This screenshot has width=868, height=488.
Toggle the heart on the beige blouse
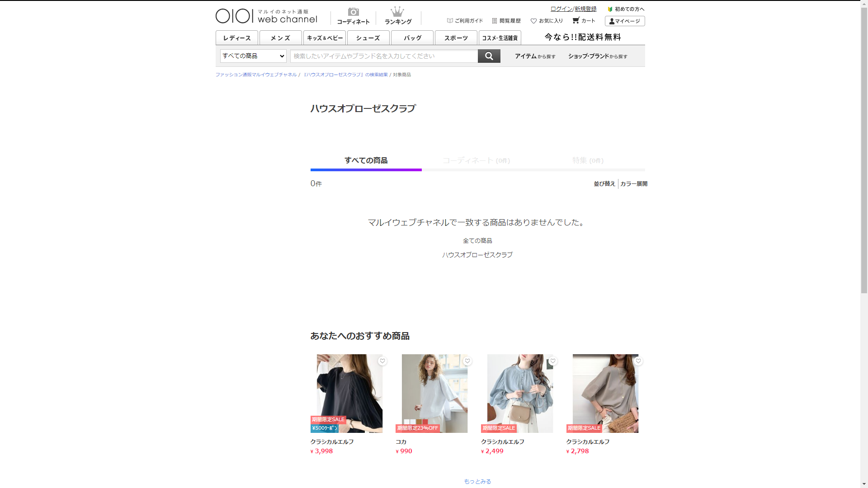[638, 361]
